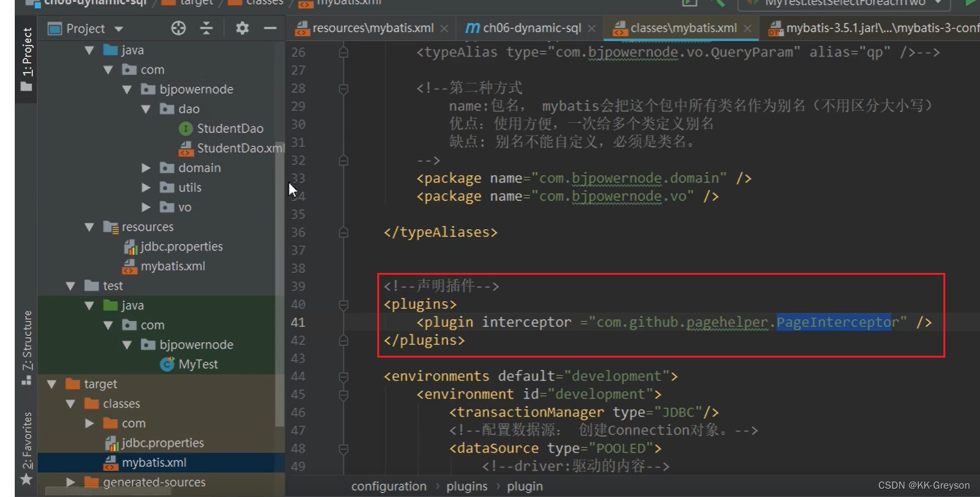Click the StudentDao interface icon
This screenshot has width=980, height=497.
[x=186, y=128]
